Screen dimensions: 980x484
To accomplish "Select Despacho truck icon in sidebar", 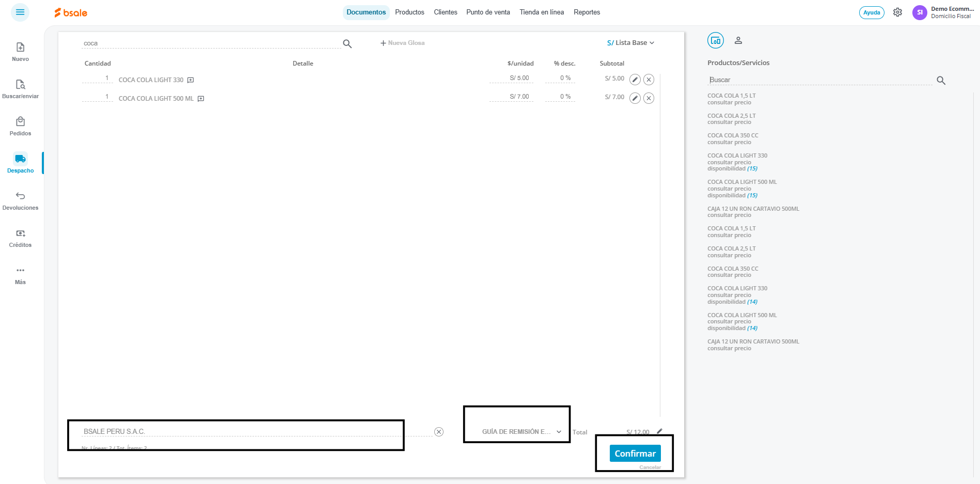I will pos(20,159).
